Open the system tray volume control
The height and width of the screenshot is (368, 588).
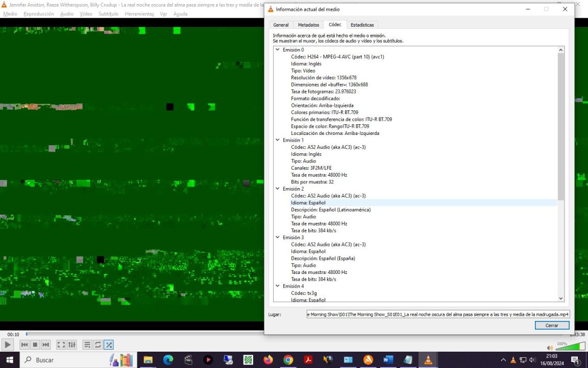(x=532, y=360)
